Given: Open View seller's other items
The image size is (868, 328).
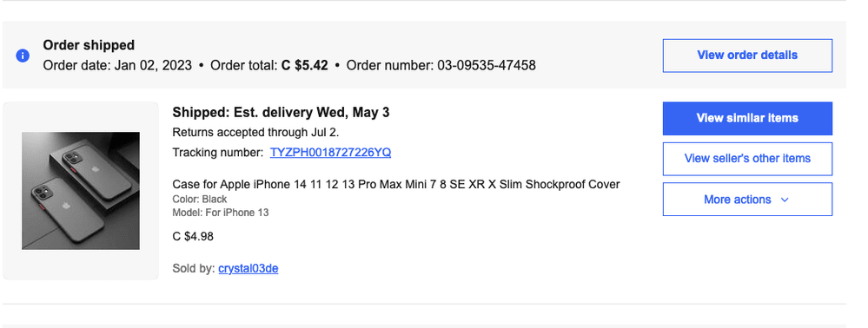Looking at the screenshot, I should 747,159.
